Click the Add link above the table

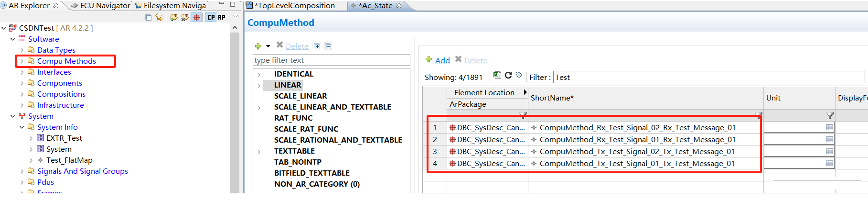(x=442, y=60)
